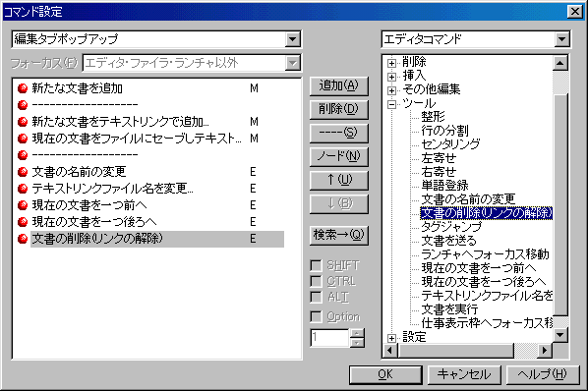Click red icon beside 文書の名前の変更 list row
Viewport: 588px width, 391px height.
point(23,172)
